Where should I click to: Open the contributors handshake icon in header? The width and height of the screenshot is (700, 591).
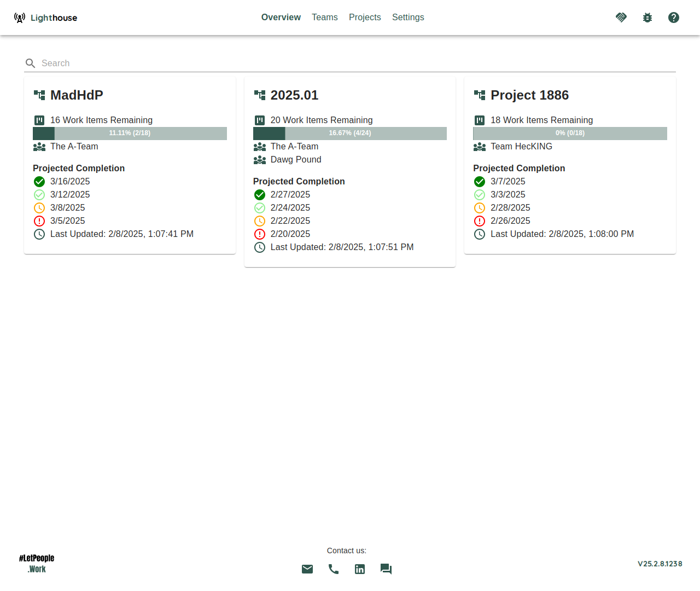click(621, 18)
